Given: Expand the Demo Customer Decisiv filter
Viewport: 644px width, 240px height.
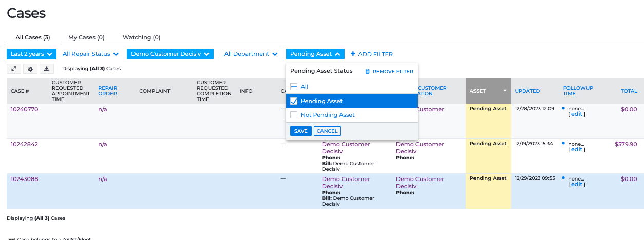Looking at the screenshot, I should [170, 54].
